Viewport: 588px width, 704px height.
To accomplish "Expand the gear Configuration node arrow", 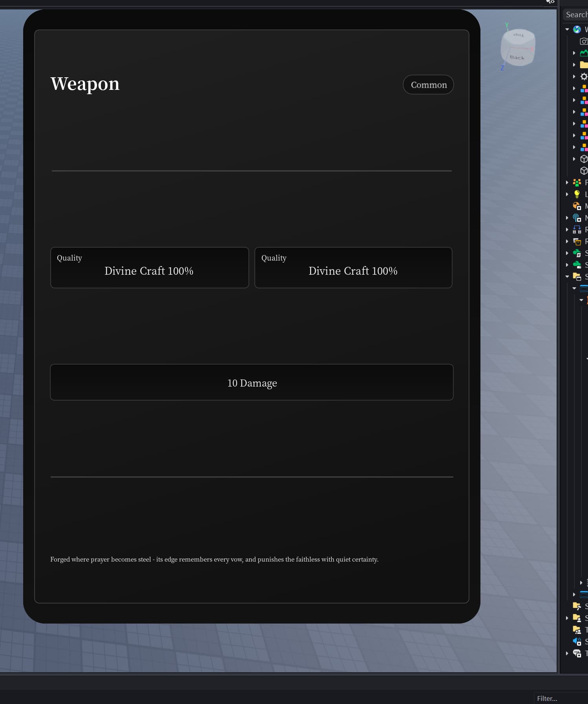I will point(574,77).
